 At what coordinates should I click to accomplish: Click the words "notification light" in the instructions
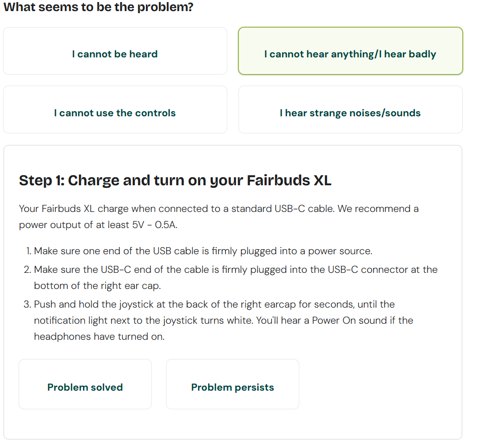[66, 321]
